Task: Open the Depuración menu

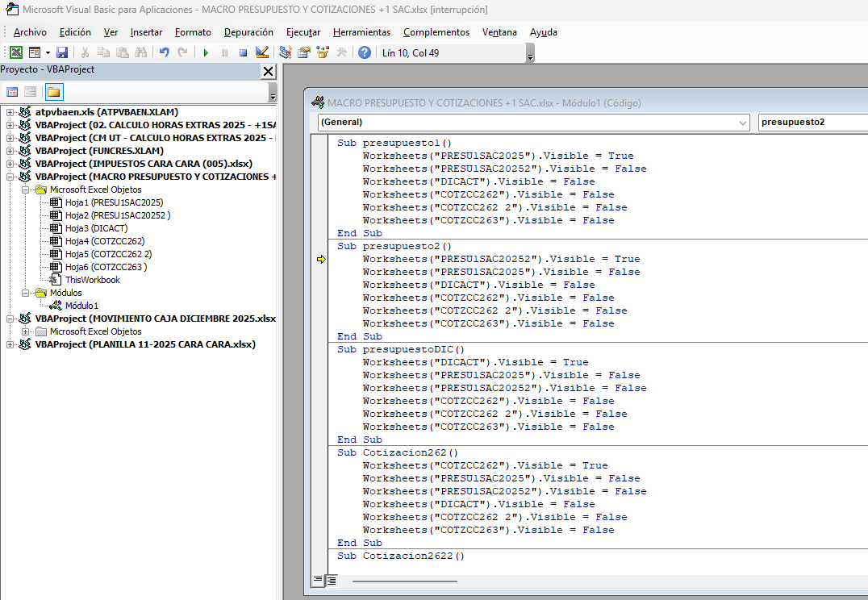Action: click(x=248, y=32)
